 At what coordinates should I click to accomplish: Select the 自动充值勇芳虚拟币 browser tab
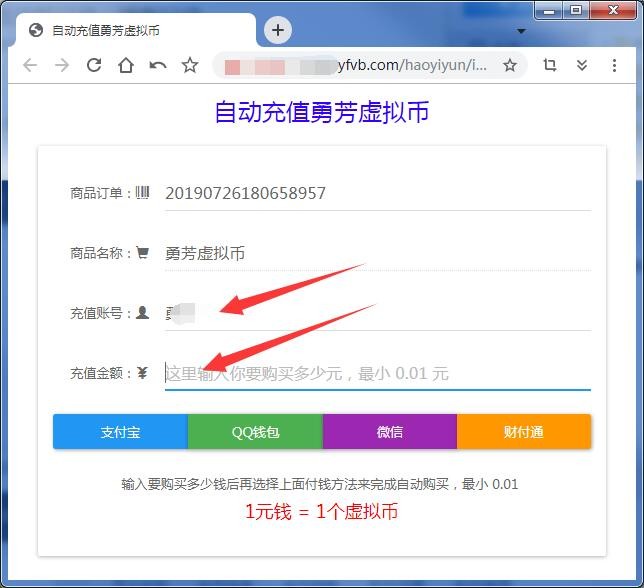[x=136, y=30]
